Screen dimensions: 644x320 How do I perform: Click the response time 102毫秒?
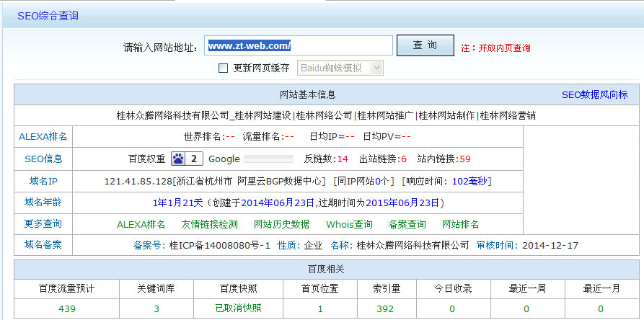click(x=469, y=181)
